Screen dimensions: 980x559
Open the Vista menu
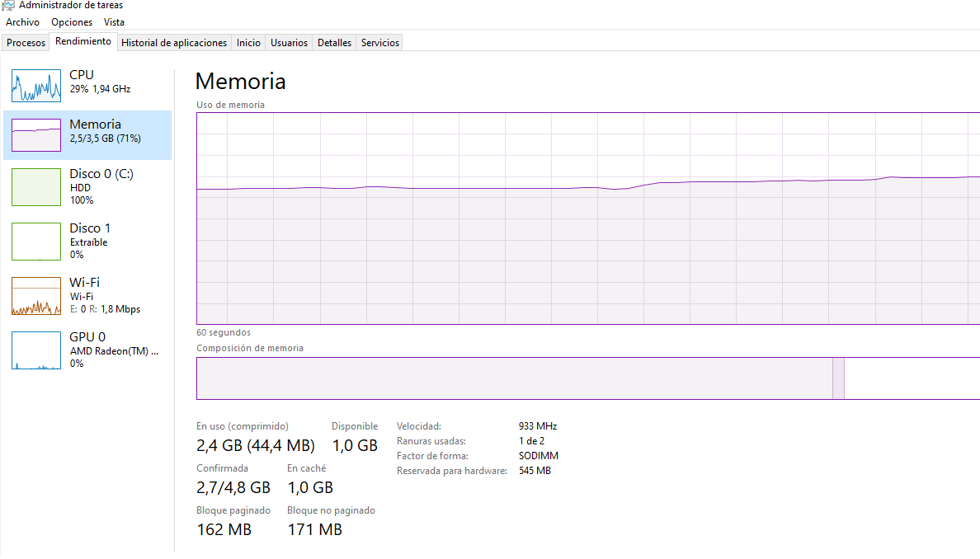114,22
